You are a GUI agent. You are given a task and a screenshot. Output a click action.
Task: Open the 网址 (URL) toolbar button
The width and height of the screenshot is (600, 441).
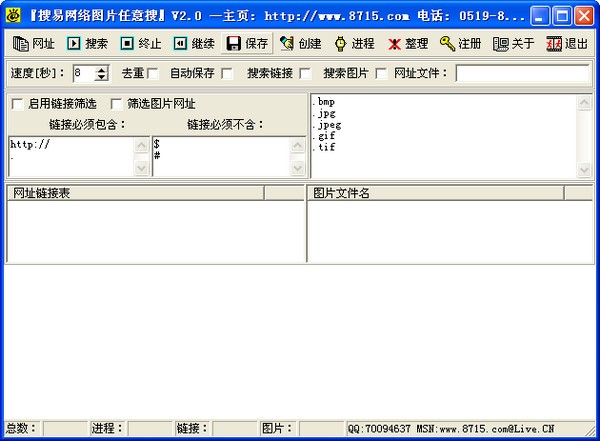click(x=33, y=43)
